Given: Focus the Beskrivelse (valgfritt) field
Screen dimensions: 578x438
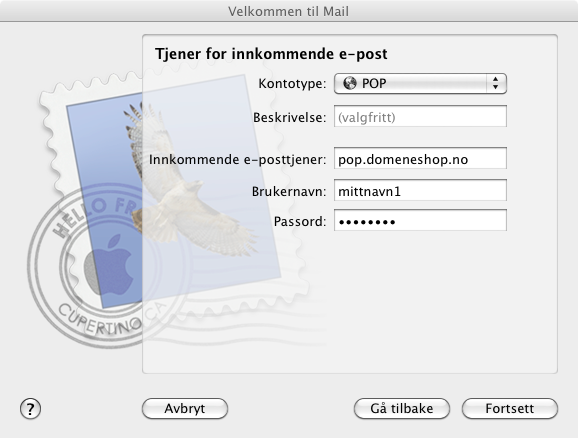Looking at the screenshot, I should point(420,117).
